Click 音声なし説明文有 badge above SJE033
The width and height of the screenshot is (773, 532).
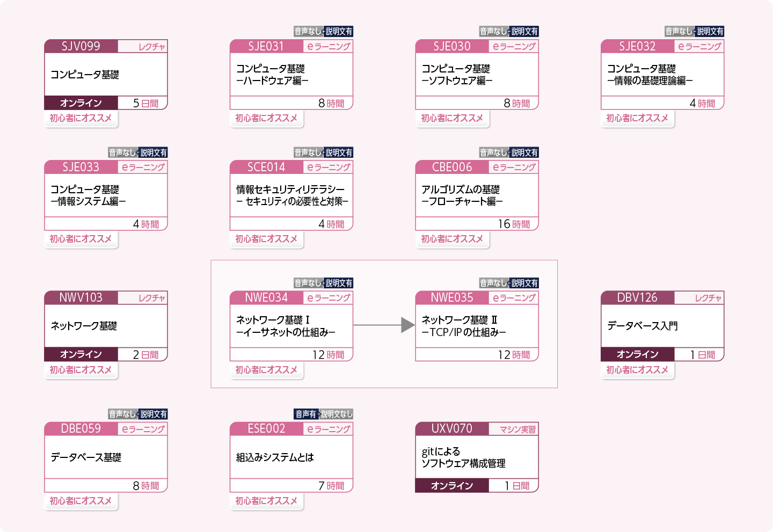point(138,152)
